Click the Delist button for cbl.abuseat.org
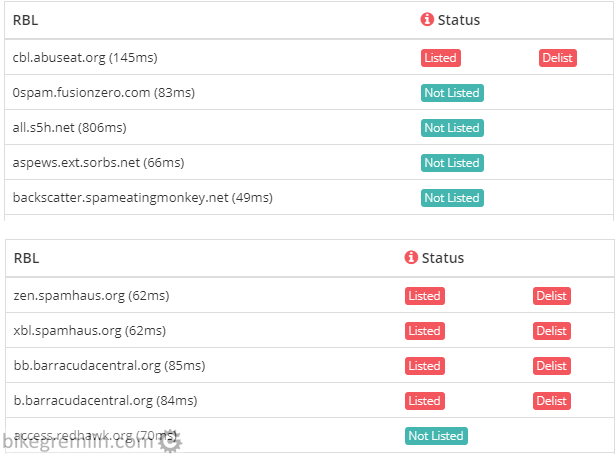 (x=557, y=58)
